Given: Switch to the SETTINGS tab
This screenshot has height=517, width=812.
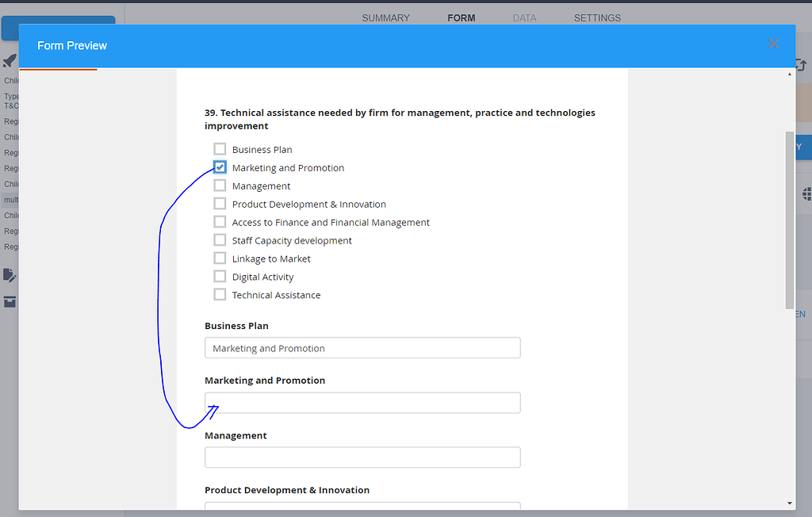Looking at the screenshot, I should pyautogui.click(x=597, y=17).
